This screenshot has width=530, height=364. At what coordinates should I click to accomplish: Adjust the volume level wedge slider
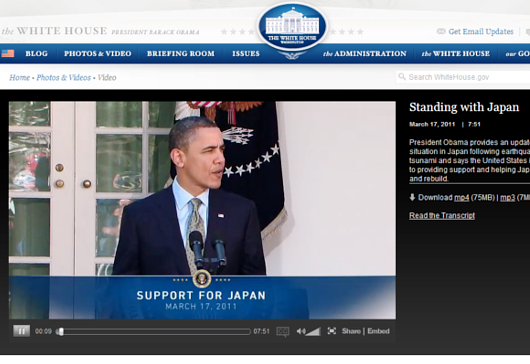click(x=313, y=332)
